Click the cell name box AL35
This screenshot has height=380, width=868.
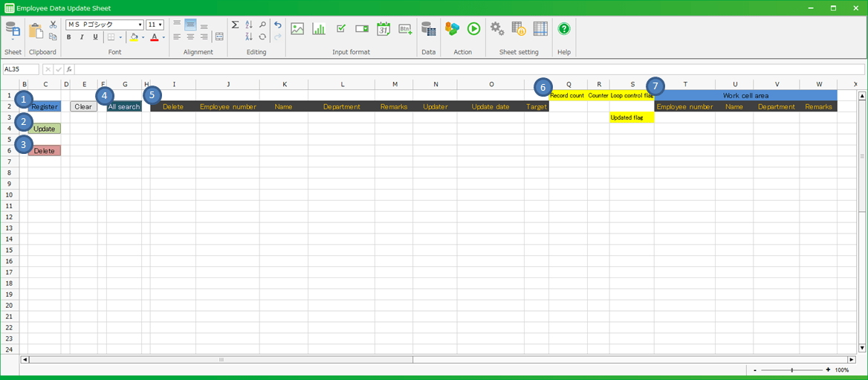click(x=21, y=69)
